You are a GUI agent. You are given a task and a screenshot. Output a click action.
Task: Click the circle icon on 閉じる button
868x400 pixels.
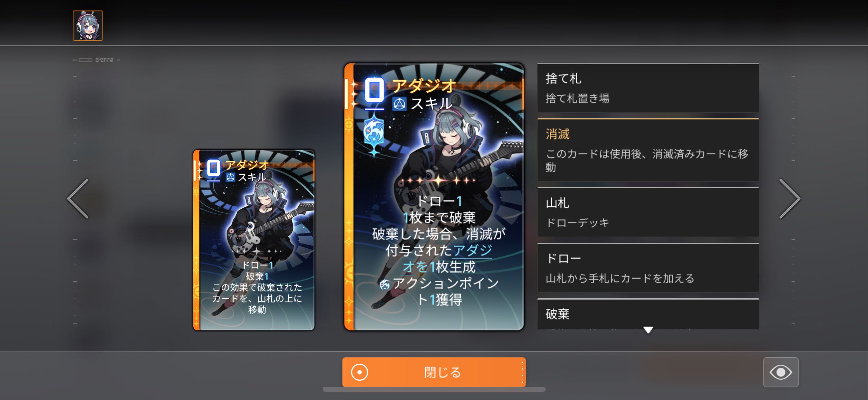coord(359,372)
